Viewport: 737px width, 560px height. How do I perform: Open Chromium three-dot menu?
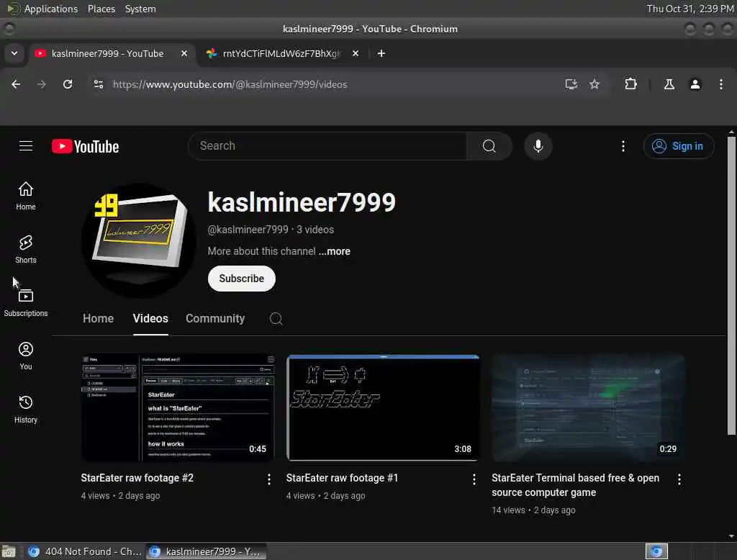coord(721,84)
